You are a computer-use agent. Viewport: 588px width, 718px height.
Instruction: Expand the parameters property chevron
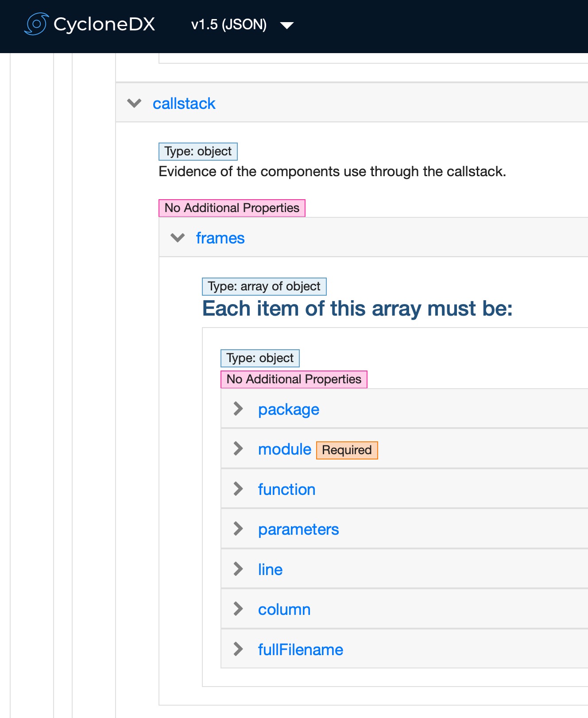pos(238,529)
